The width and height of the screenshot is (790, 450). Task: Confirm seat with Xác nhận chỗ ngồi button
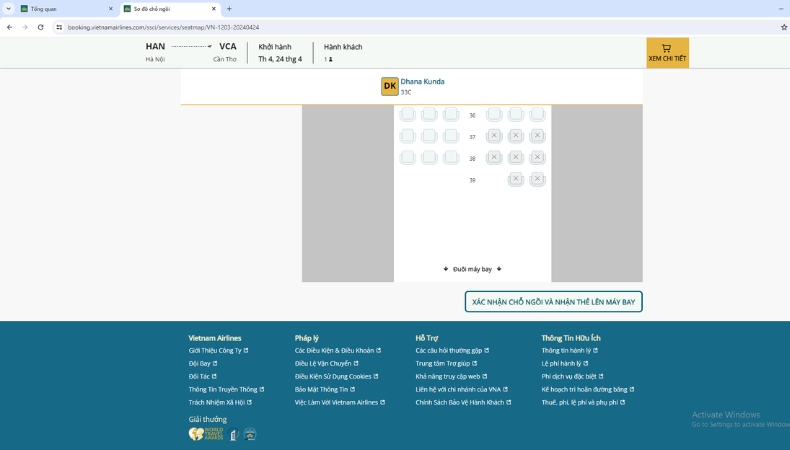click(553, 302)
